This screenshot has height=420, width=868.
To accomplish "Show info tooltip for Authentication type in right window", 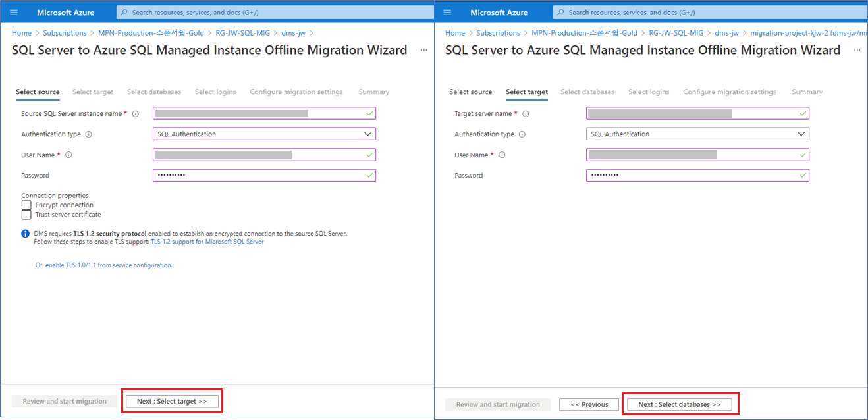I will click(x=522, y=134).
